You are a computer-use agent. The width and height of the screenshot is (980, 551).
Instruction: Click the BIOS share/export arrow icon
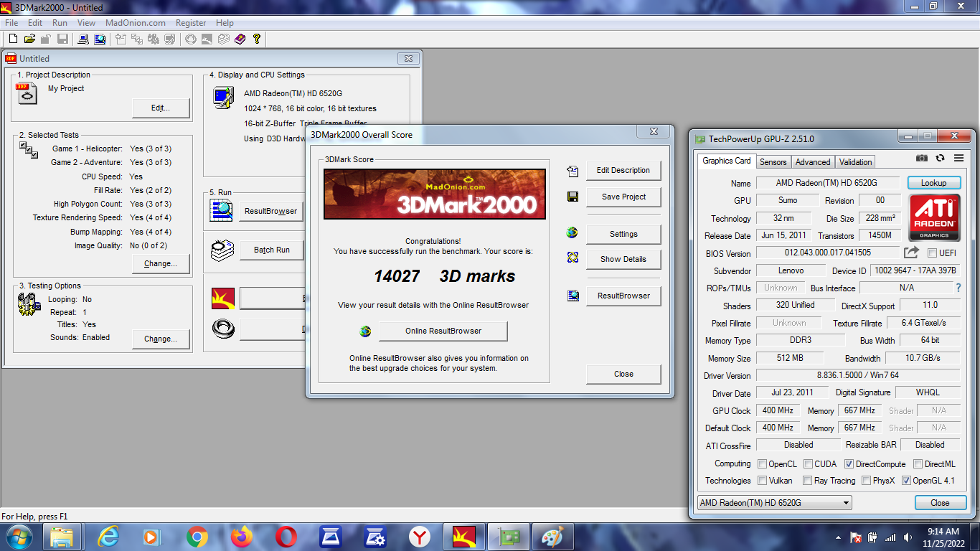[x=911, y=253]
